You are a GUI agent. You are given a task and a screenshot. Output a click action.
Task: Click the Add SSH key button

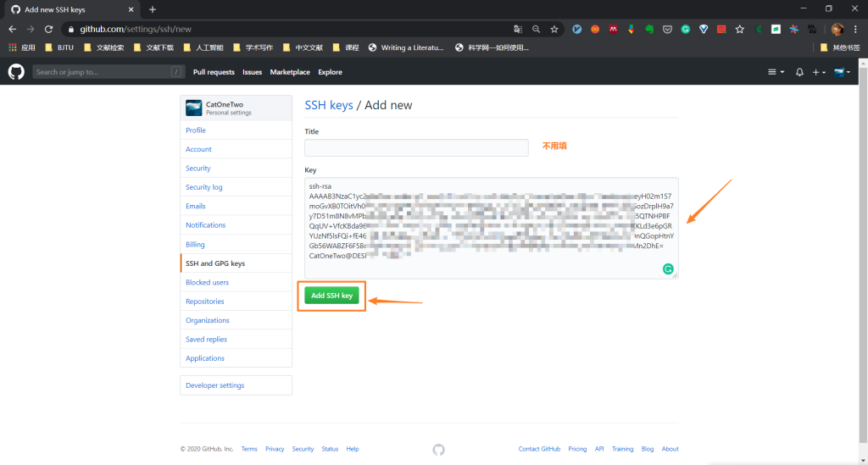coord(331,296)
